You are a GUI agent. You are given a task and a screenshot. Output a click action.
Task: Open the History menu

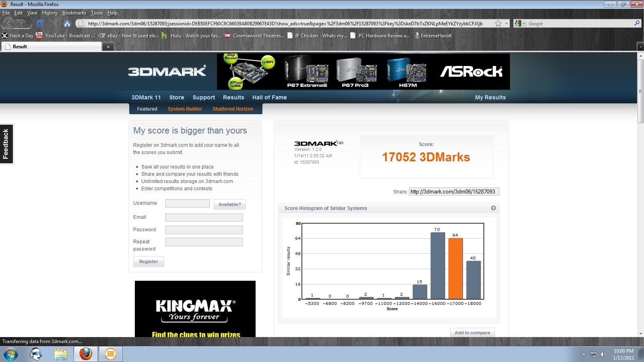coord(50,13)
